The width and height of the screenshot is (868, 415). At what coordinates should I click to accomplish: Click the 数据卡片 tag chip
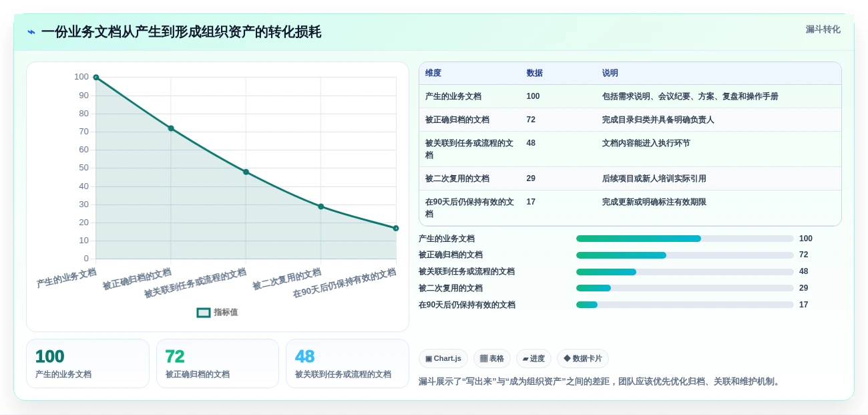tap(583, 358)
